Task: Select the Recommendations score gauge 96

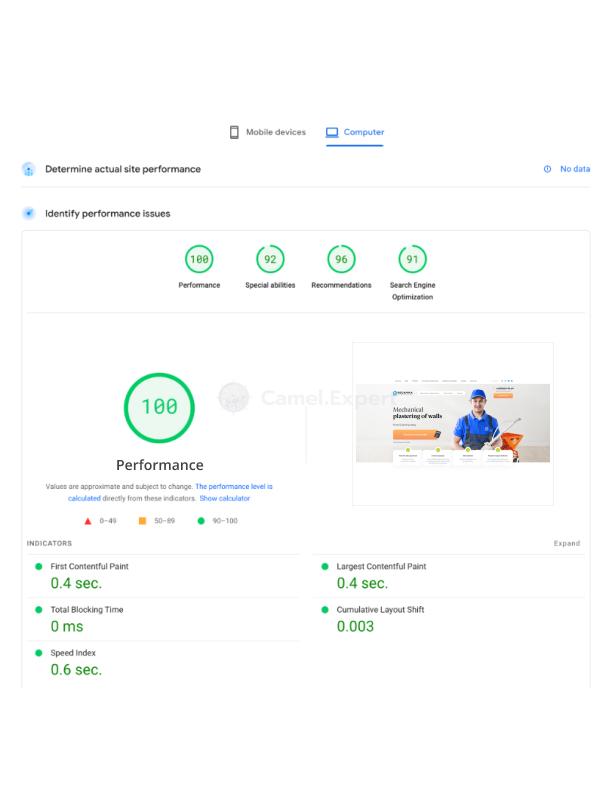Action: tap(341, 260)
